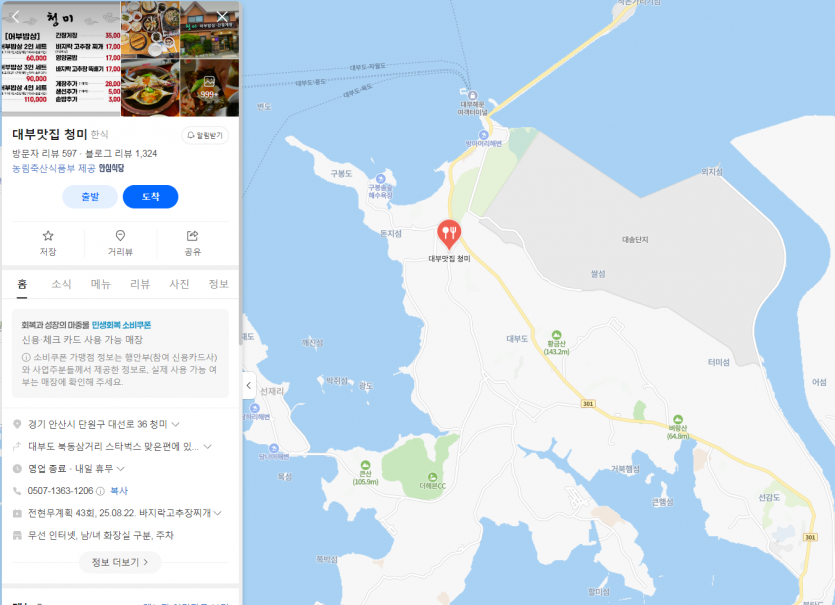
Task: Expand business hours 영업 종료 chevron
Action: click(121, 469)
